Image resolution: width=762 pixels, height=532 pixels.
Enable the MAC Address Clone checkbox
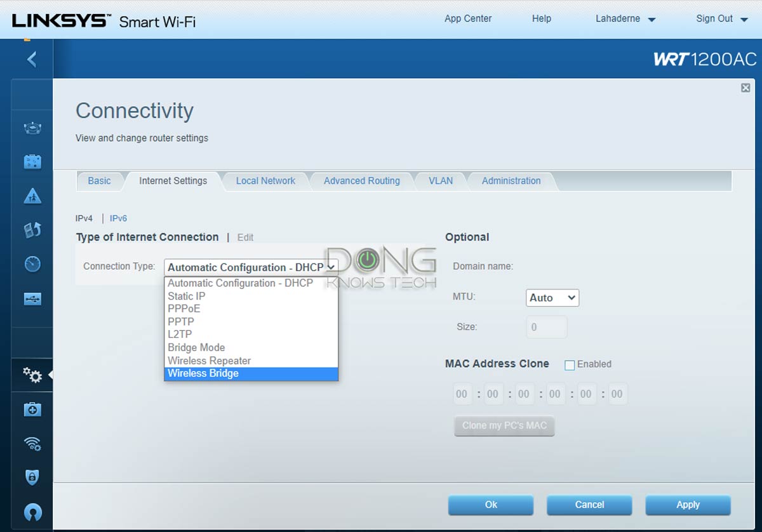tap(570, 365)
